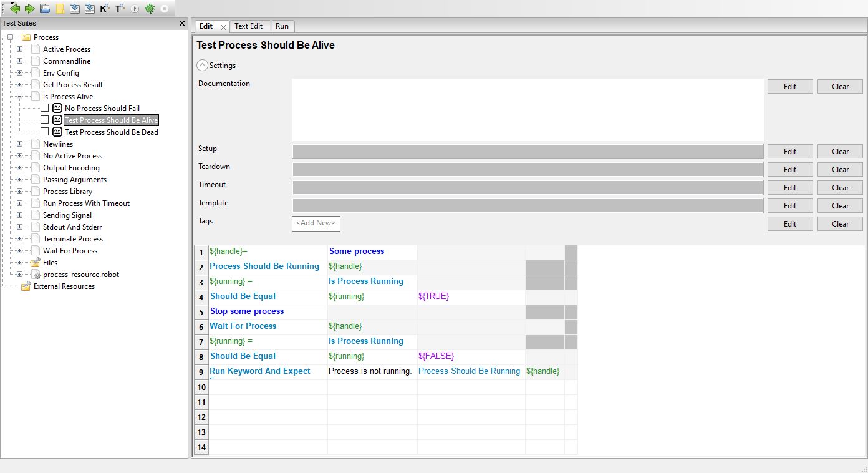Clear the Documentation setting
The image size is (868, 473).
[x=840, y=87]
